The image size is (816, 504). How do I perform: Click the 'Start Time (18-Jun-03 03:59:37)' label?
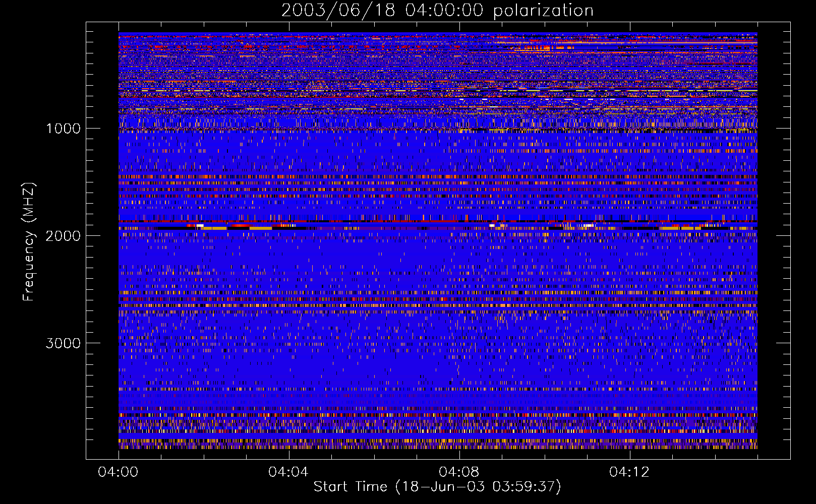pyautogui.click(x=437, y=487)
